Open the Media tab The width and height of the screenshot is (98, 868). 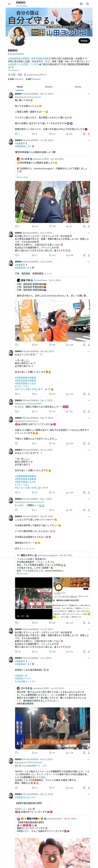(78, 87)
